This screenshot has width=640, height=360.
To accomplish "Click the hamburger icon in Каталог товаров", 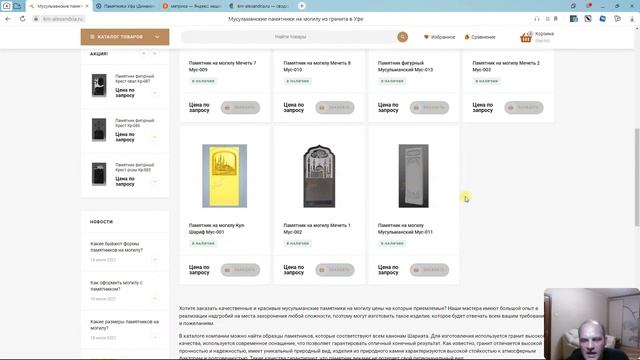I will click(92, 37).
